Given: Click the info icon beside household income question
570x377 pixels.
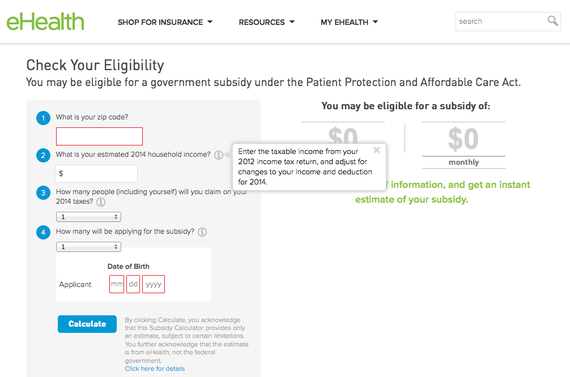Looking at the screenshot, I should click(x=218, y=155).
